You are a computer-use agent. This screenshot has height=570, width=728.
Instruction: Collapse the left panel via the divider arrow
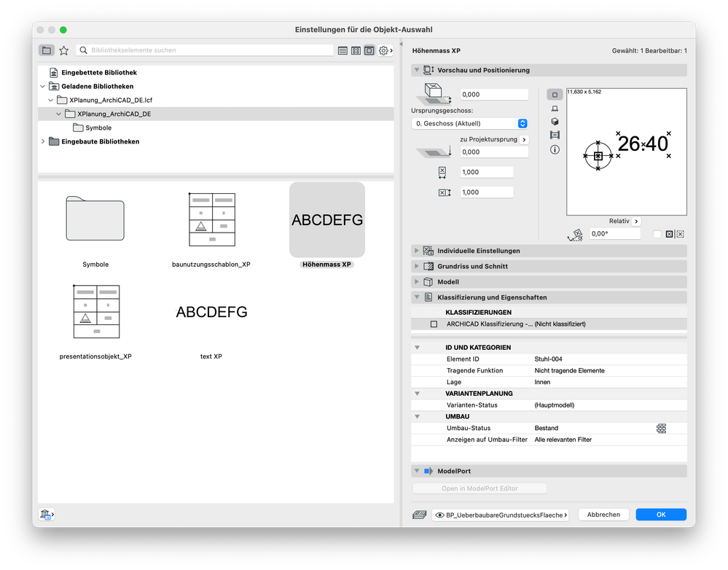tap(401, 44)
